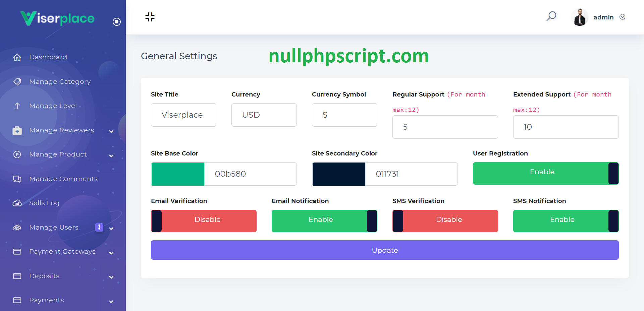Image resolution: width=644 pixels, height=311 pixels.
Task: Toggle the Email Verification switch
Action: 204,221
